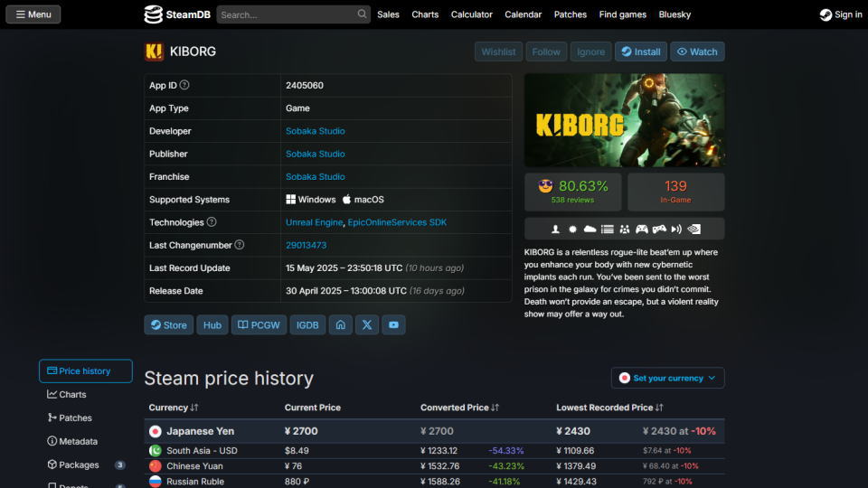
Task: Switch to the Packages sidebar tab
Action: 86,465
